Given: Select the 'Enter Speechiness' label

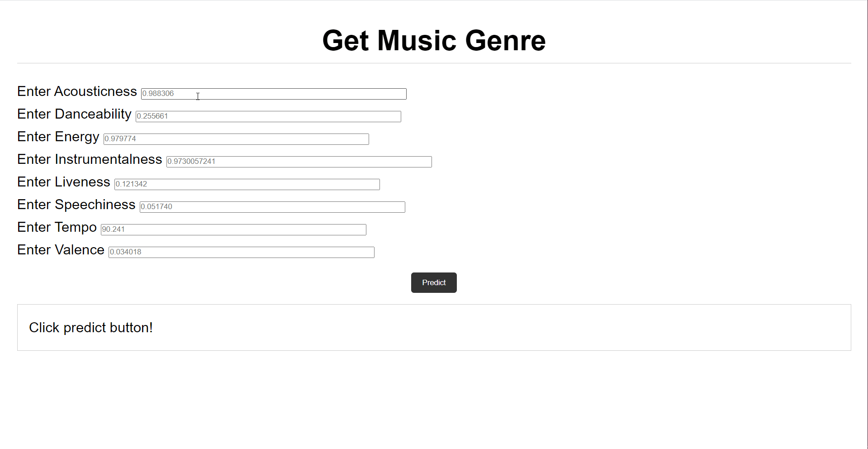Looking at the screenshot, I should coord(76,205).
